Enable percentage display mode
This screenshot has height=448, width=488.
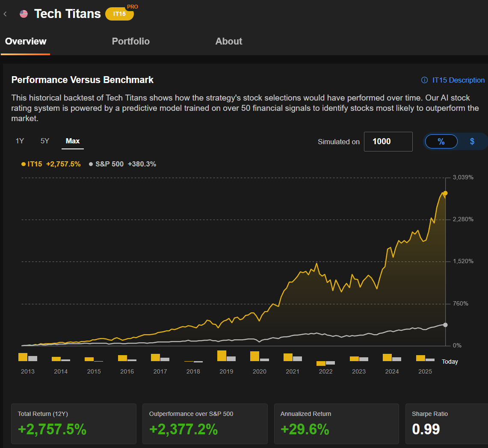441,141
